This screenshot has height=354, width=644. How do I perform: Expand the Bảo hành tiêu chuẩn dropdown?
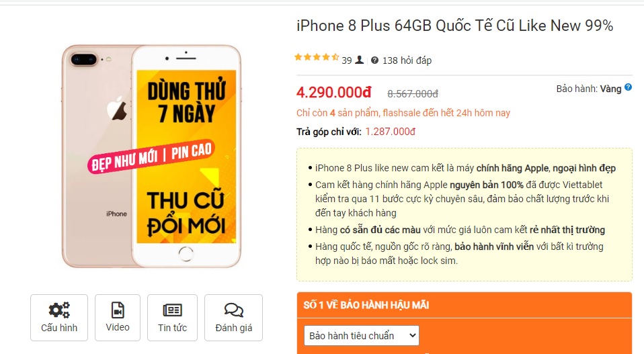click(x=362, y=336)
